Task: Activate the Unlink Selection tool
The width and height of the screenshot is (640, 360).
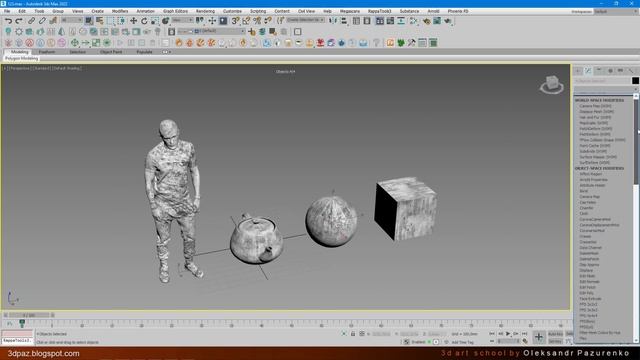Action: click(x=42, y=20)
